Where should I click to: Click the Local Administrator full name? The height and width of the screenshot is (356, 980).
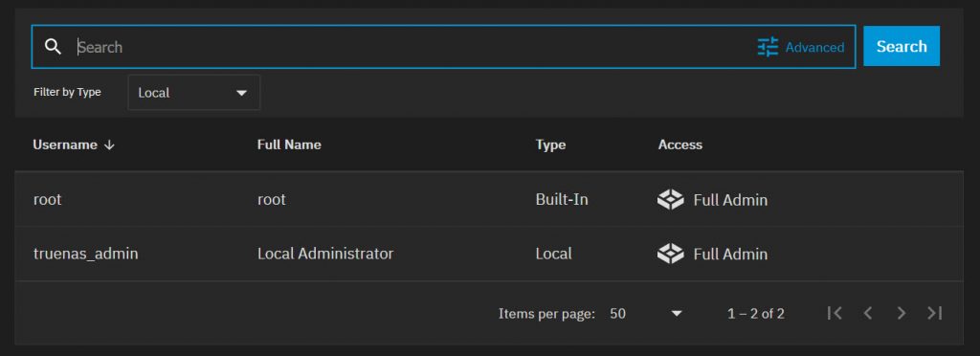(x=325, y=254)
